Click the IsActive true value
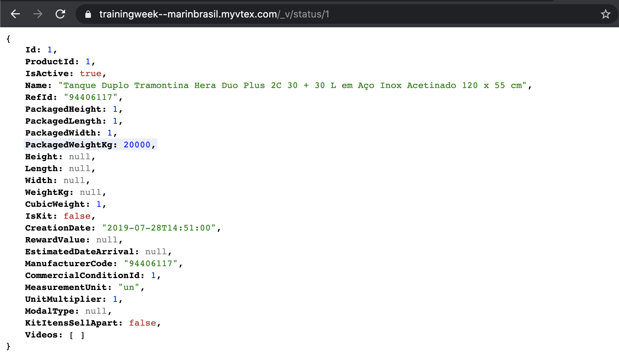 click(x=91, y=74)
